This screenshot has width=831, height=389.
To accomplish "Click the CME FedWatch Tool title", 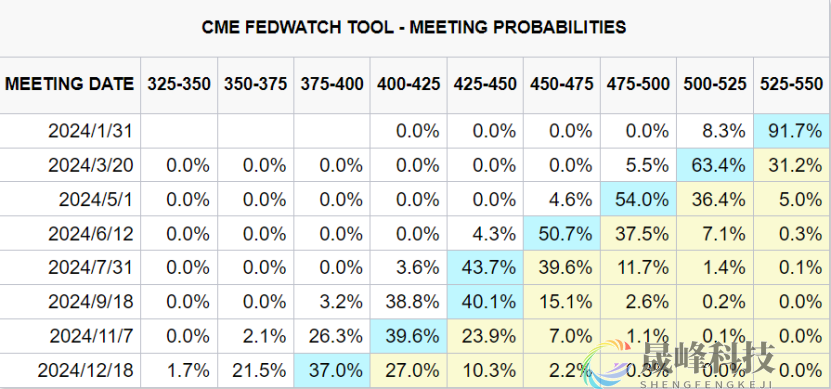I will point(413,26).
